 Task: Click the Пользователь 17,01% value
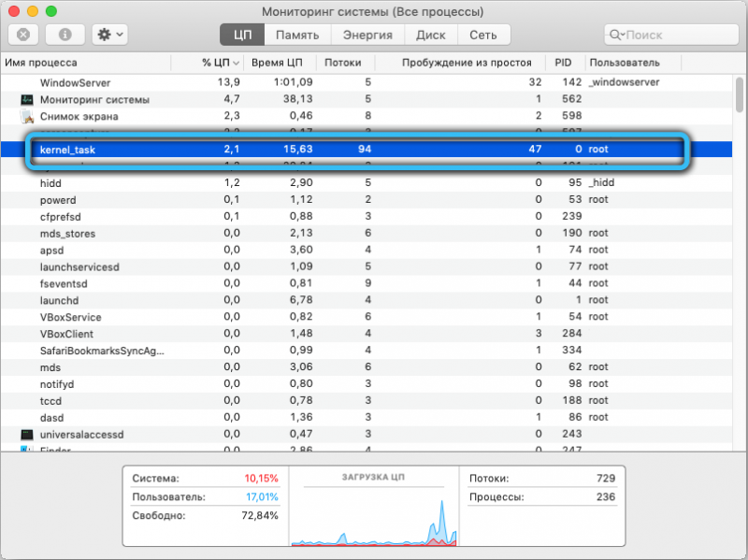[262, 497]
